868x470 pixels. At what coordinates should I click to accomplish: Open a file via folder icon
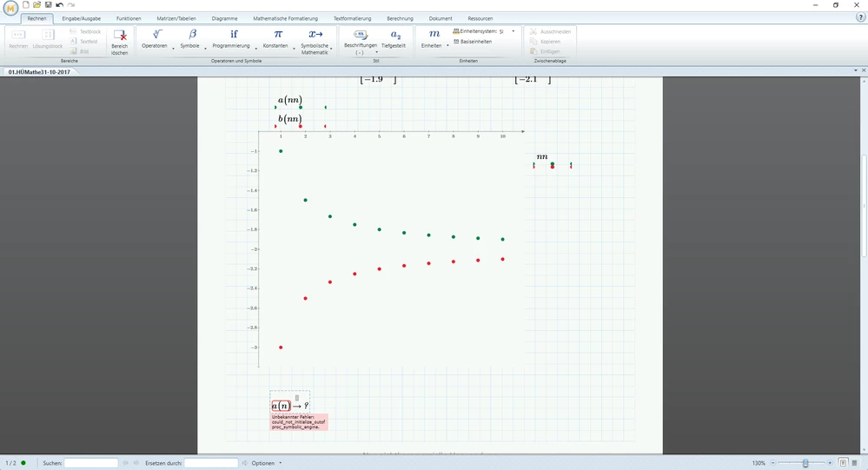(x=36, y=5)
